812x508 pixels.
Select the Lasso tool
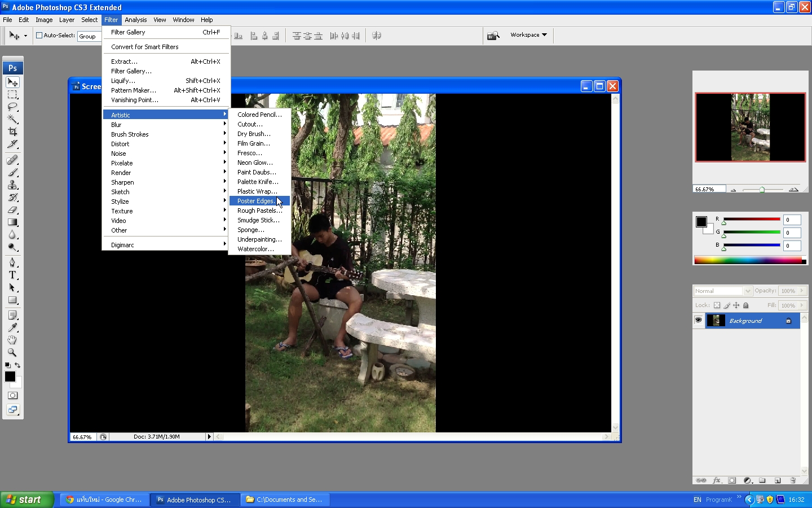(12, 107)
